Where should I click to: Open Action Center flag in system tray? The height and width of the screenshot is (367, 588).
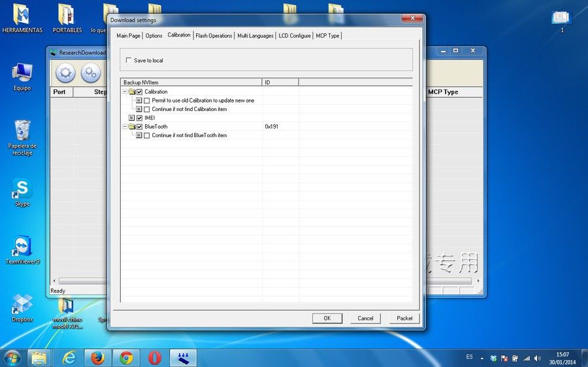pyautogui.click(x=504, y=359)
